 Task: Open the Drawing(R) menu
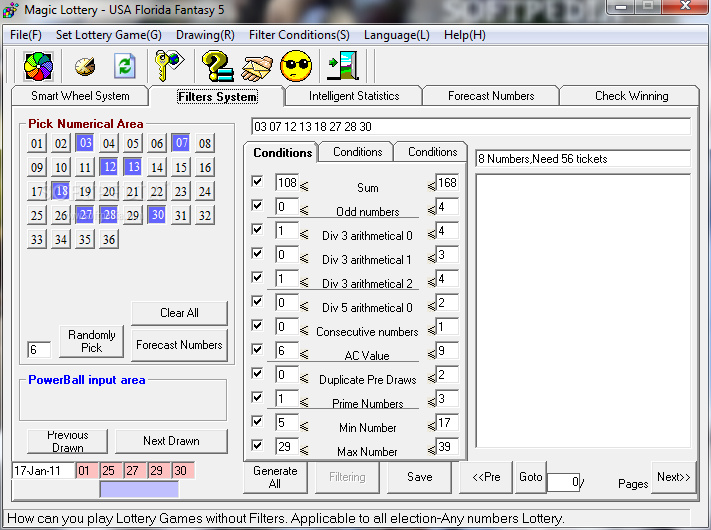tap(205, 35)
